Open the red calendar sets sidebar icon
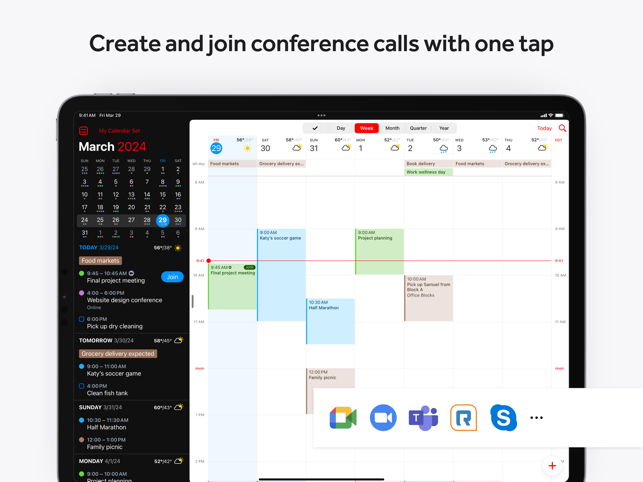643x482 pixels. (83, 131)
